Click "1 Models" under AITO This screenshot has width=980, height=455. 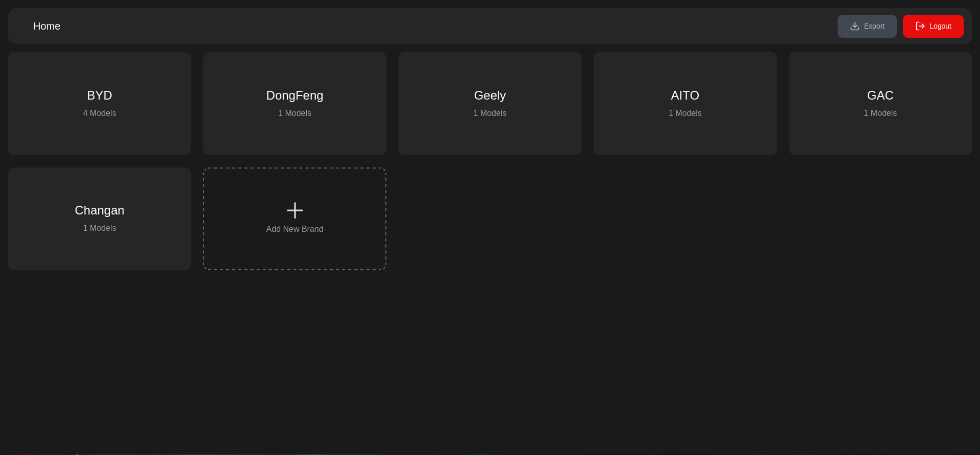pyautogui.click(x=685, y=113)
